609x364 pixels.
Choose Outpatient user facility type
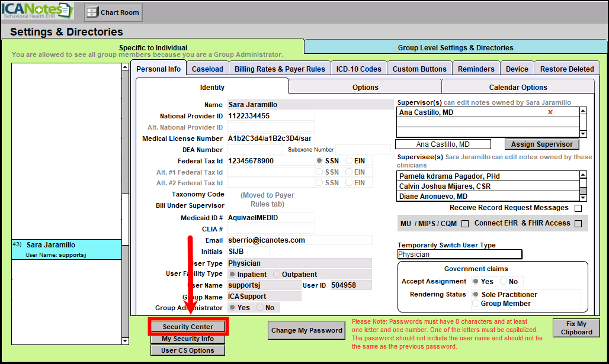click(277, 275)
